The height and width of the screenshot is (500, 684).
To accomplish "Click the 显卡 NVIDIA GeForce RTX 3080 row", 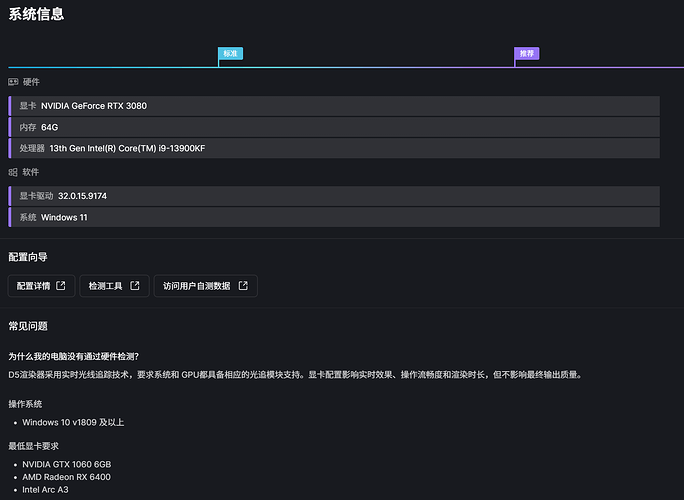I will [334, 105].
